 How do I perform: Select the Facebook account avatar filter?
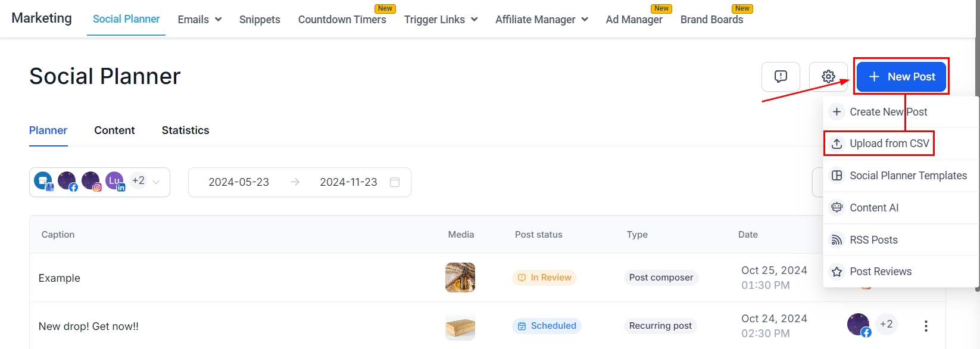tap(67, 181)
